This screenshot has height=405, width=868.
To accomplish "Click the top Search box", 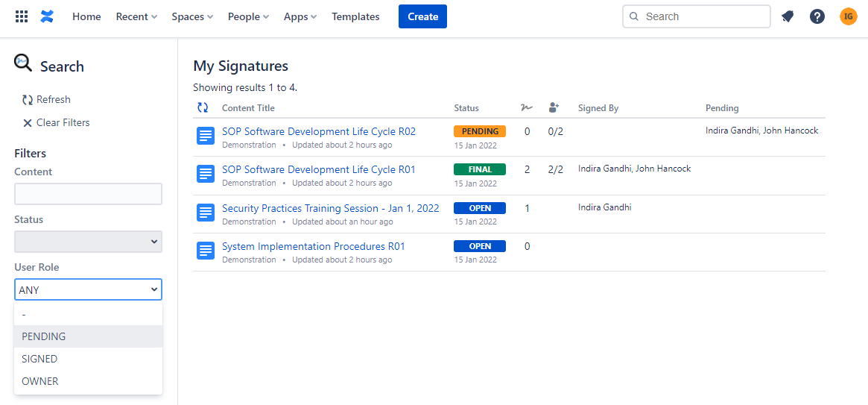I will point(697,16).
